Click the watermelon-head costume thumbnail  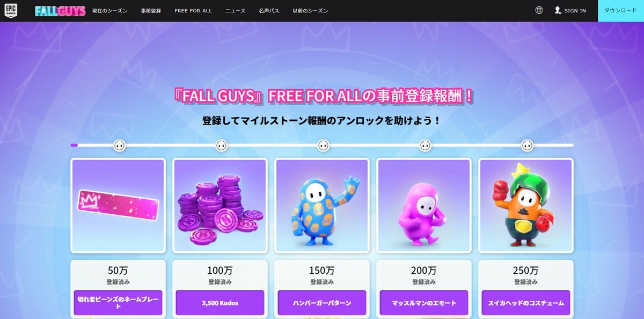point(526,206)
